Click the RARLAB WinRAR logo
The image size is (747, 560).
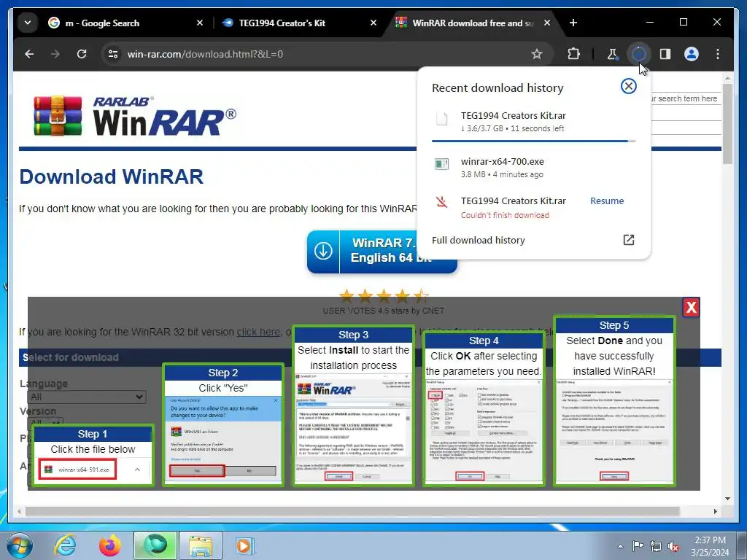(x=135, y=116)
